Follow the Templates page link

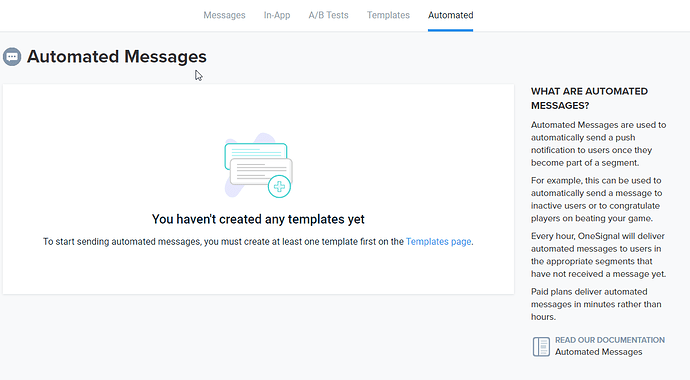click(x=438, y=241)
